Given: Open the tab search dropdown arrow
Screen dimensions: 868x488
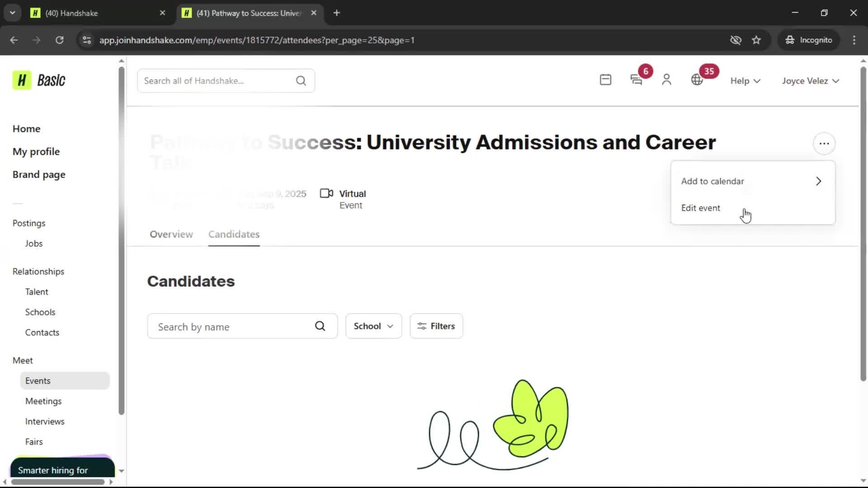Looking at the screenshot, I should (x=13, y=13).
